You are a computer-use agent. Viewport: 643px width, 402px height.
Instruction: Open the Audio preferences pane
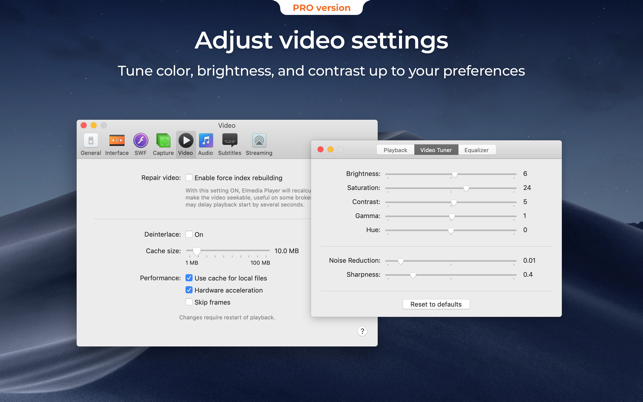pyautogui.click(x=205, y=144)
